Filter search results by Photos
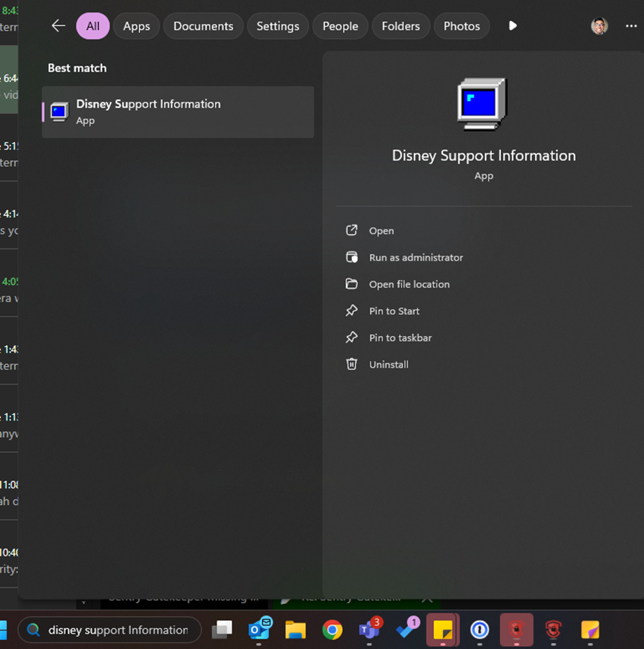 tap(461, 26)
